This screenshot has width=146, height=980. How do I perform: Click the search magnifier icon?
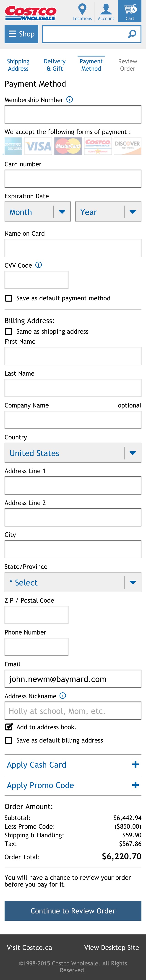point(131,34)
